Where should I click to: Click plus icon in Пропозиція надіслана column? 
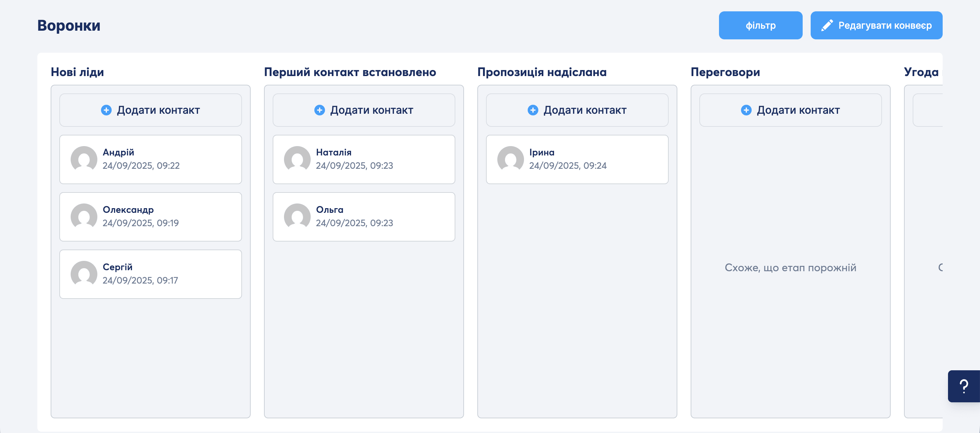coord(533,110)
